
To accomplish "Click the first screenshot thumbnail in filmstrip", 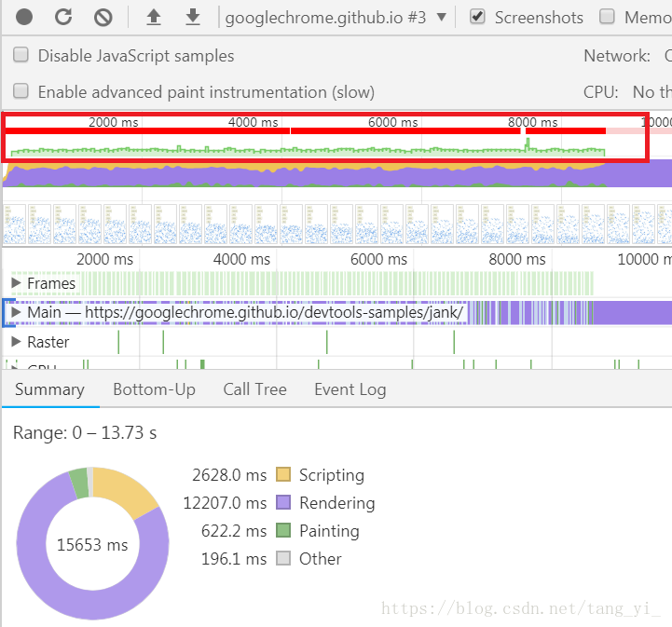I will click(15, 224).
